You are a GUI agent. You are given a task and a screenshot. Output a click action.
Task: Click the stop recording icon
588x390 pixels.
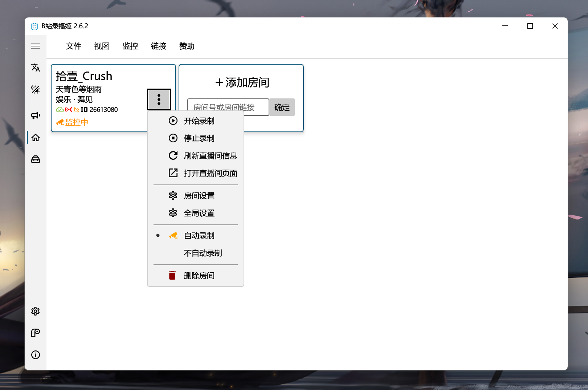coord(173,138)
